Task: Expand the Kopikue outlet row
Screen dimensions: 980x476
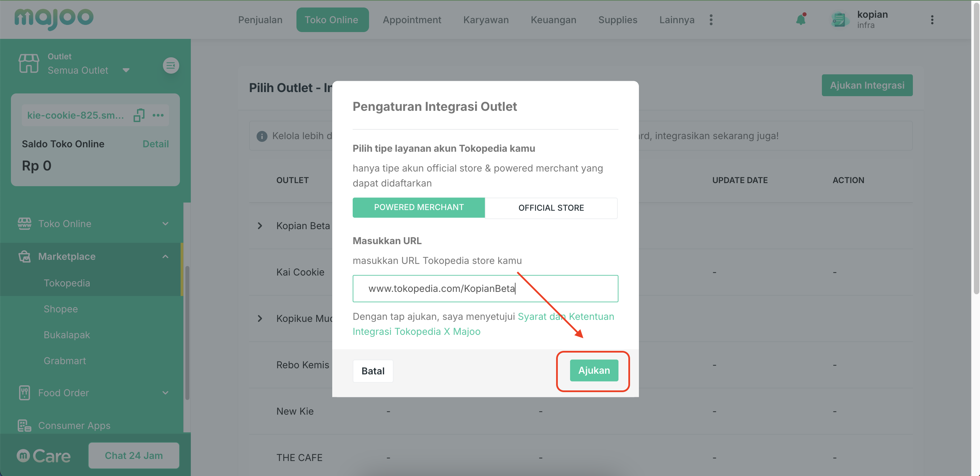Action: point(260,318)
